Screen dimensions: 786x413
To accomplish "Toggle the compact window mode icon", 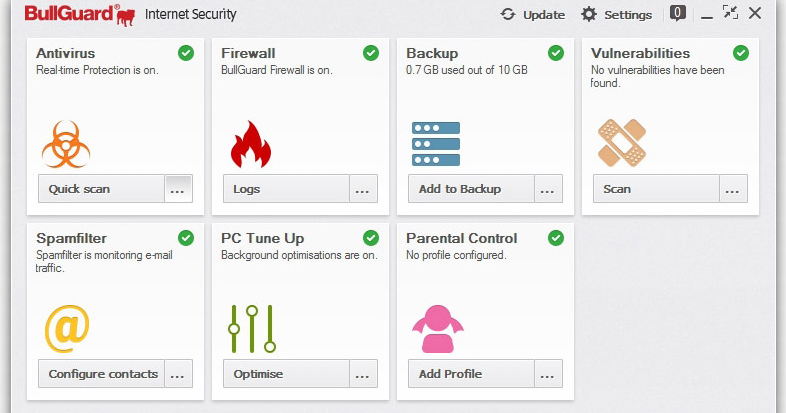I will tap(730, 13).
